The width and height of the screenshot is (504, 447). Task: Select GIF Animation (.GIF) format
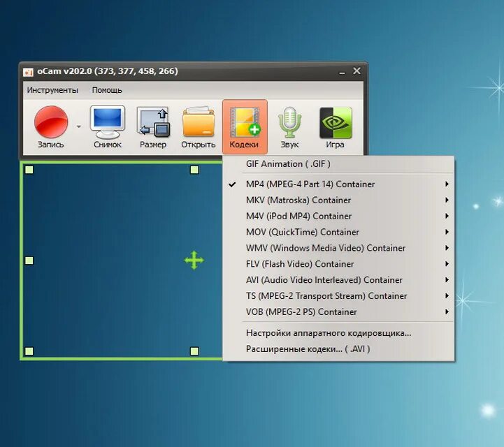point(338,164)
